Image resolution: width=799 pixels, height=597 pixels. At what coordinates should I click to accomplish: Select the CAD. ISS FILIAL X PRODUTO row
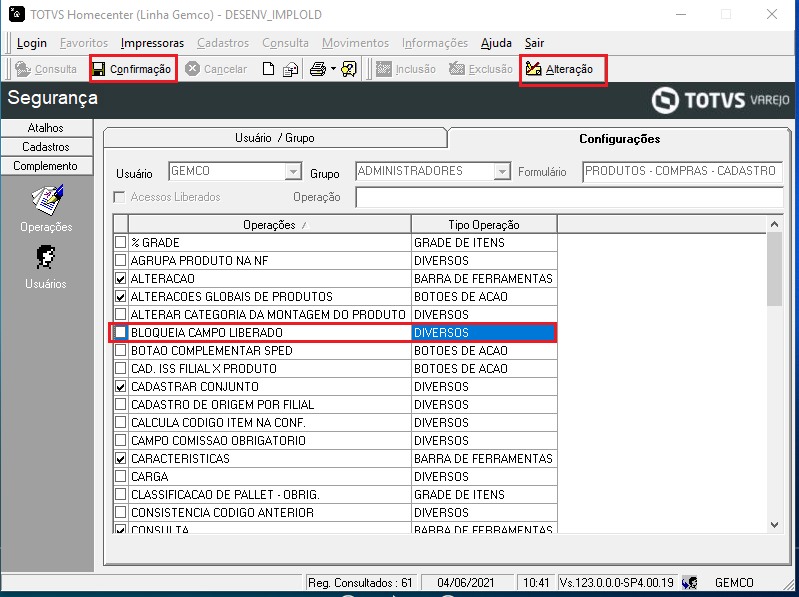335,368
